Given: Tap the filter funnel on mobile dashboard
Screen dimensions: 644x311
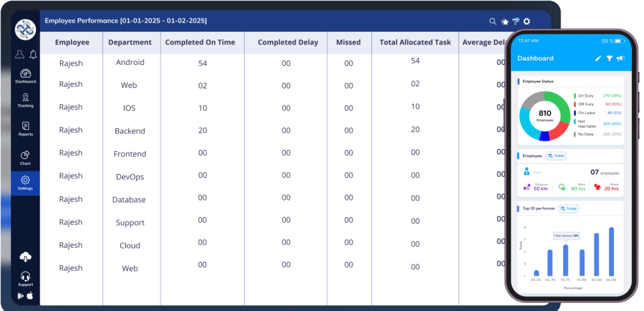Looking at the screenshot, I should point(610,58).
